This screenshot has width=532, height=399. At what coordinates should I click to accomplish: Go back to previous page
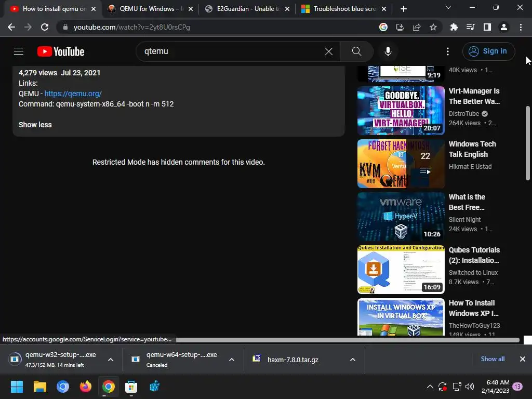[11, 27]
